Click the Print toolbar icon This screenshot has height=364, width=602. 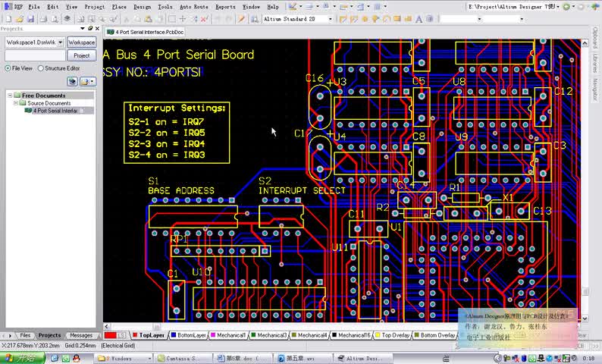43,19
